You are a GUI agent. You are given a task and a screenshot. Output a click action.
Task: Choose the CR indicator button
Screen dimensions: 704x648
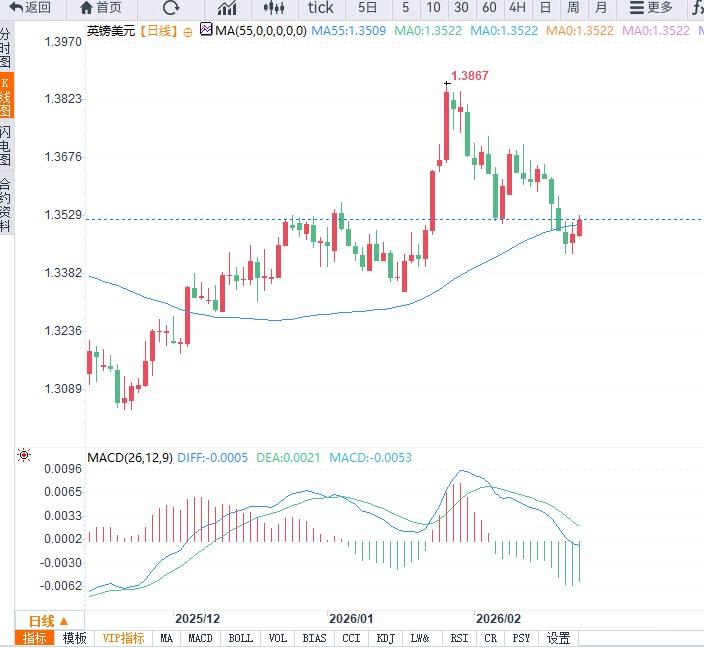(491, 638)
